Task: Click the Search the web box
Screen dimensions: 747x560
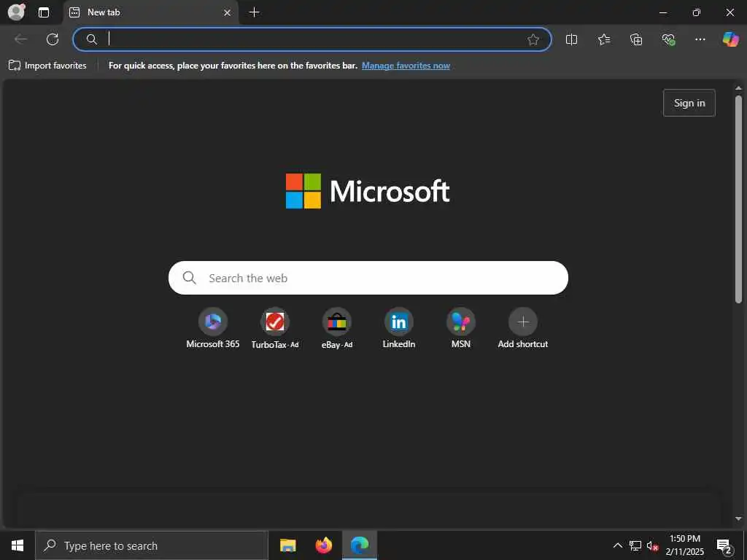Action: [368, 278]
